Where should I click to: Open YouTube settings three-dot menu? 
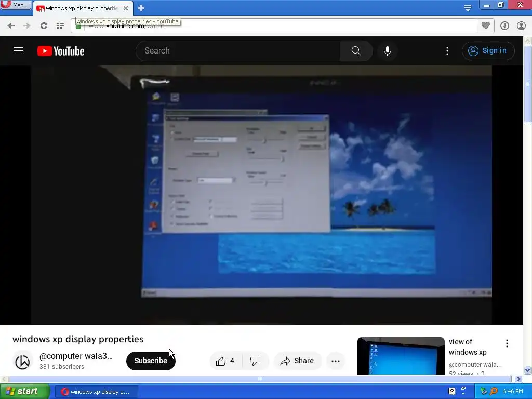pyautogui.click(x=447, y=51)
